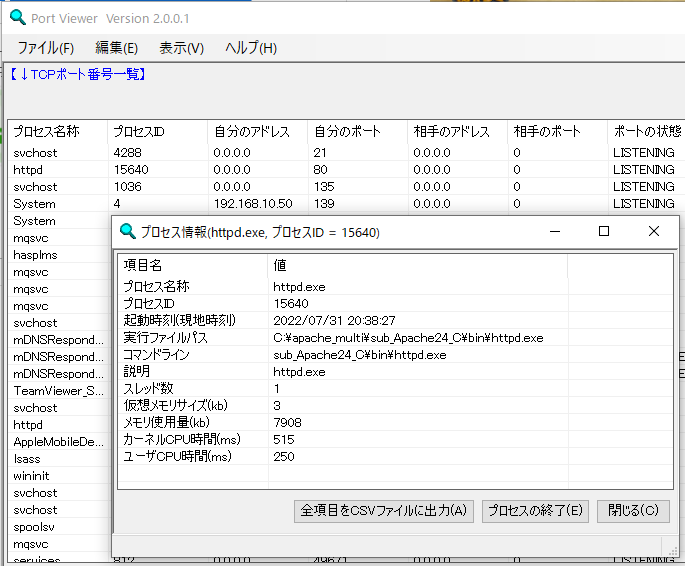This screenshot has height=566, width=685.
Task: Click the カーネルCPU時間(ms) value 515
Action: 284,439
